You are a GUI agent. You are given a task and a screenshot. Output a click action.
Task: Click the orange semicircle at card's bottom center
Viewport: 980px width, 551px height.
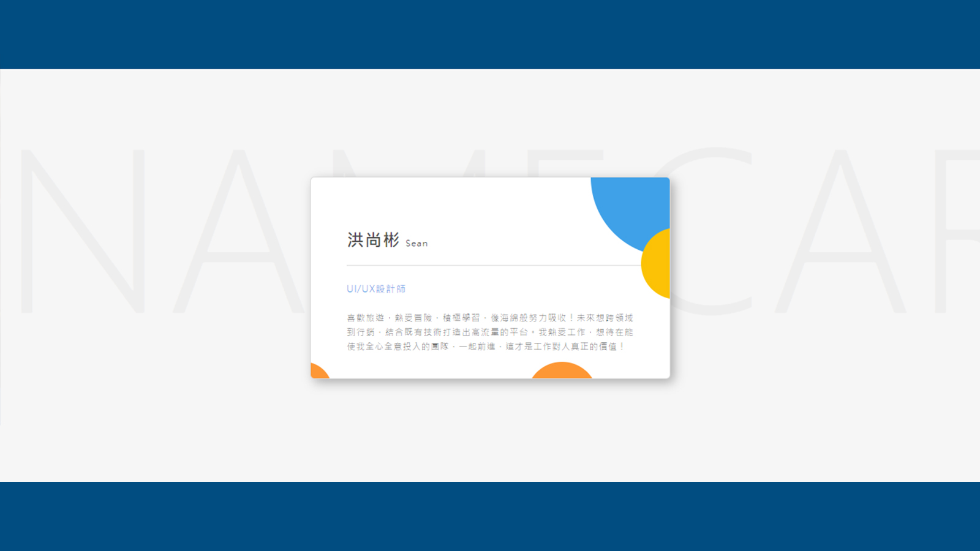pyautogui.click(x=562, y=370)
